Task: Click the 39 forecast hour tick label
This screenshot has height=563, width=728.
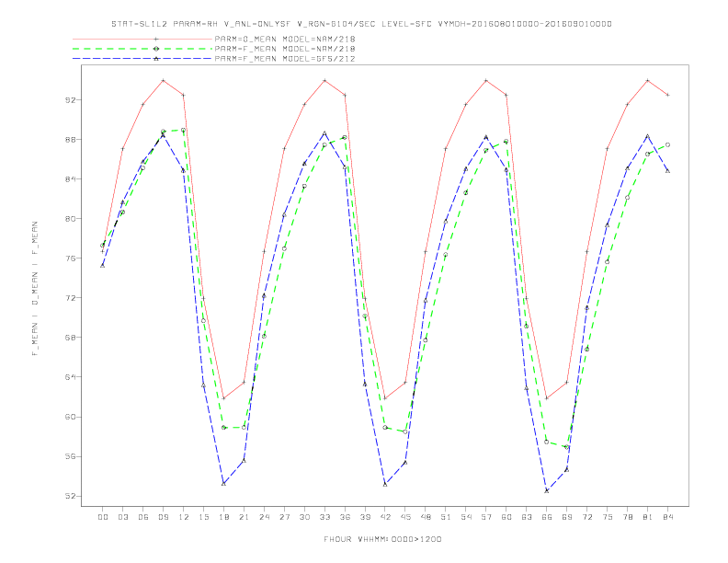Action: click(x=365, y=517)
